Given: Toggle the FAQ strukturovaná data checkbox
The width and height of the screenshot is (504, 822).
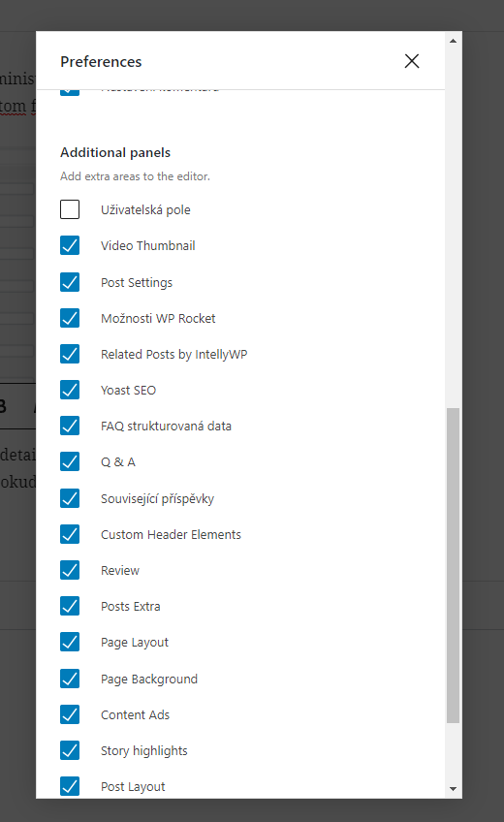Looking at the screenshot, I should [70, 426].
